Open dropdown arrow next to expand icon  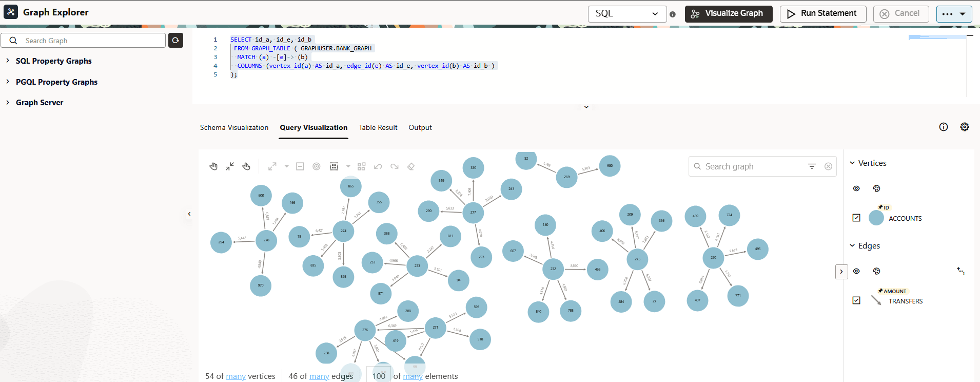[286, 166]
